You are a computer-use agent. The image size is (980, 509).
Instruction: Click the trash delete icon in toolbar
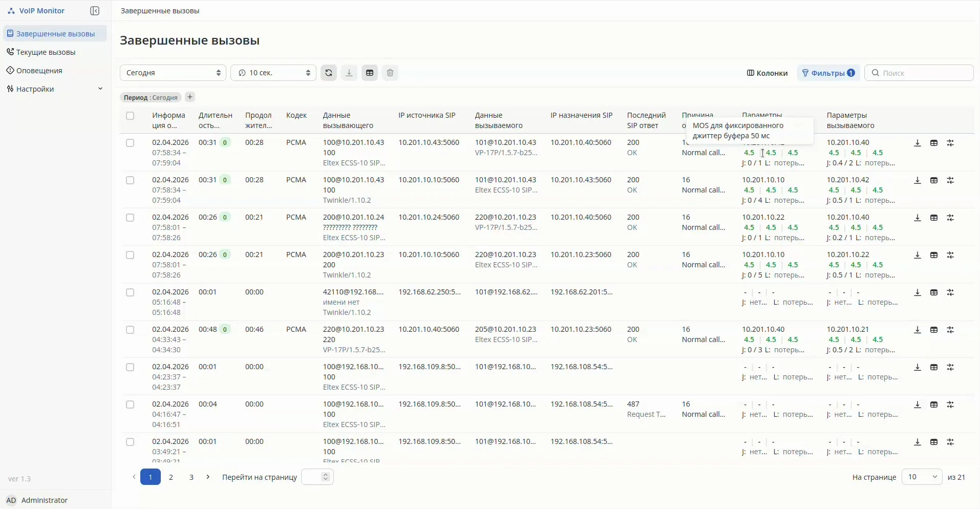390,73
